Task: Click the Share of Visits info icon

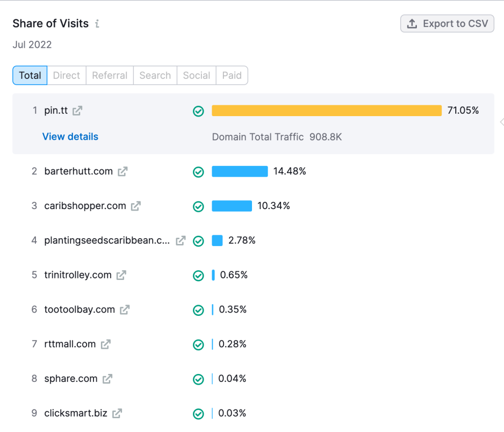Action: pyautogui.click(x=97, y=24)
